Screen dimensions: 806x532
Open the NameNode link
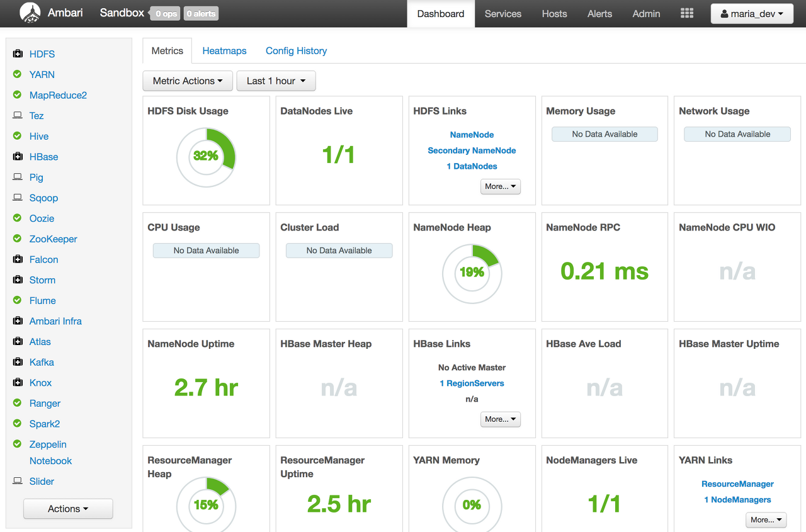click(472, 135)
